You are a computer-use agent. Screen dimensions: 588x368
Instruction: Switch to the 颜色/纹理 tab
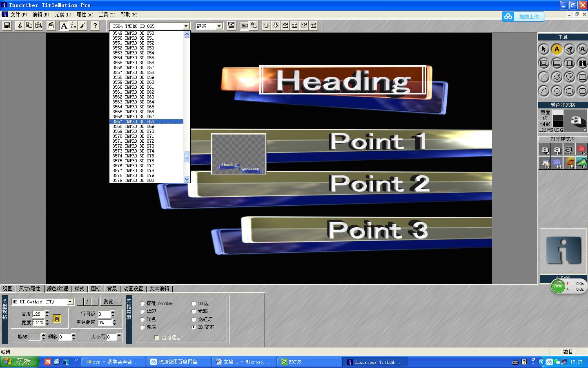pyautogui.click(x=58, y=289)
